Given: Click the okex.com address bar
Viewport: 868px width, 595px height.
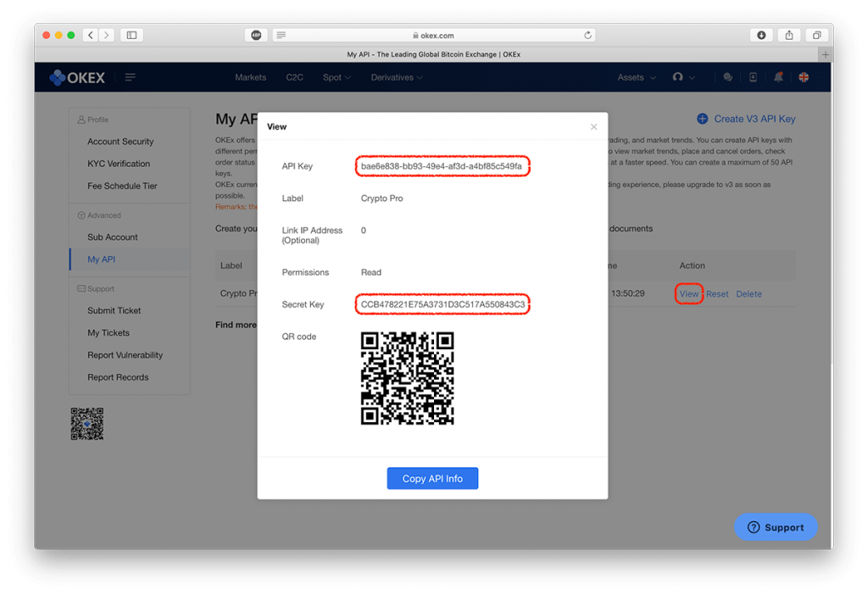Looking at the screenshot, I should (x=433, y=36).
